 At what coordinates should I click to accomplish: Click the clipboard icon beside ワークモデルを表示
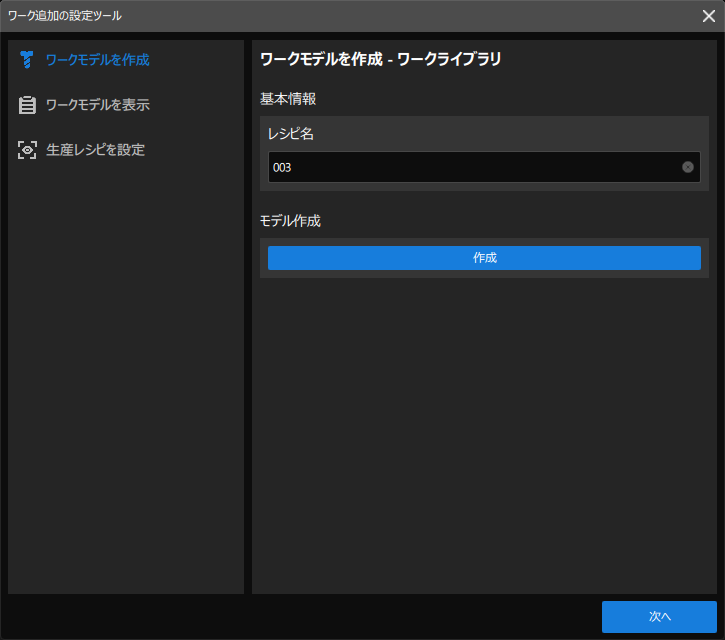[27, 105]
